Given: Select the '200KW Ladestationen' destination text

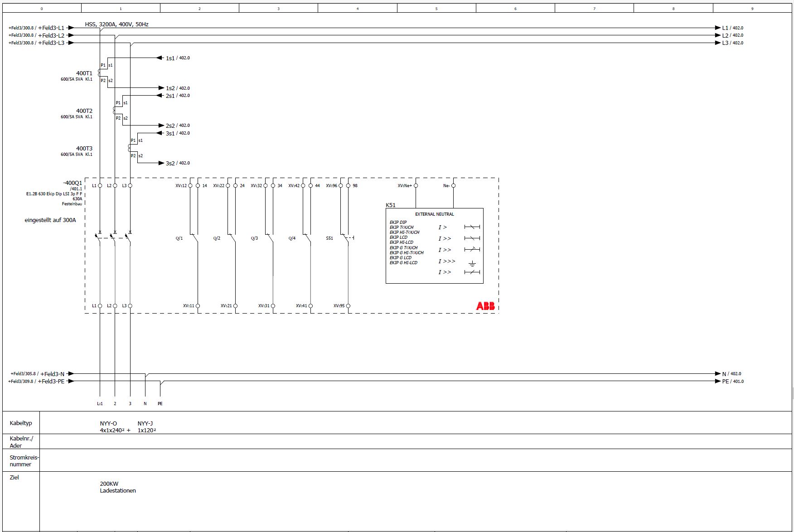Looking at the screenshot, I should coord(118,487).
